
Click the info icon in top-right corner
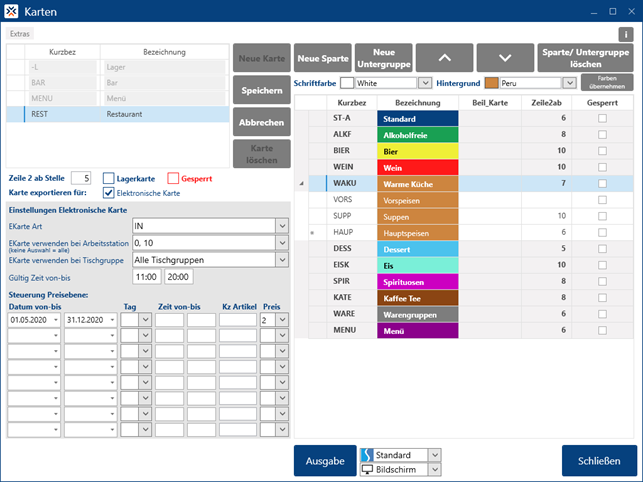coord(626,33)
